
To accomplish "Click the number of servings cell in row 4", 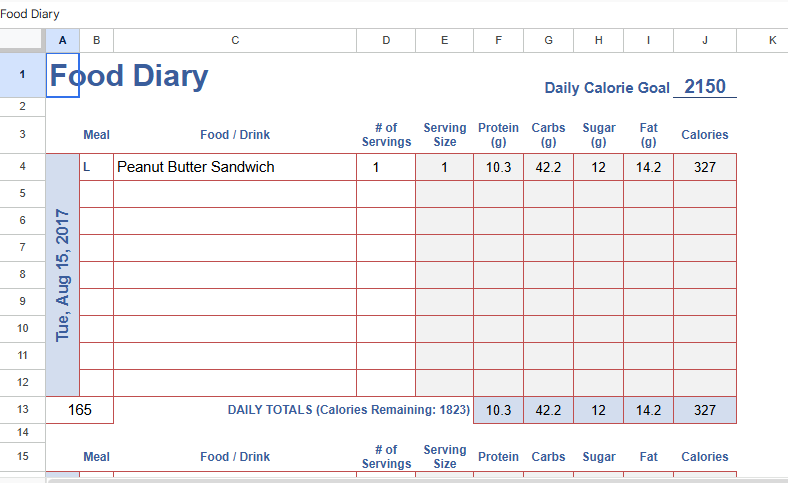I will tap(386, 167).
